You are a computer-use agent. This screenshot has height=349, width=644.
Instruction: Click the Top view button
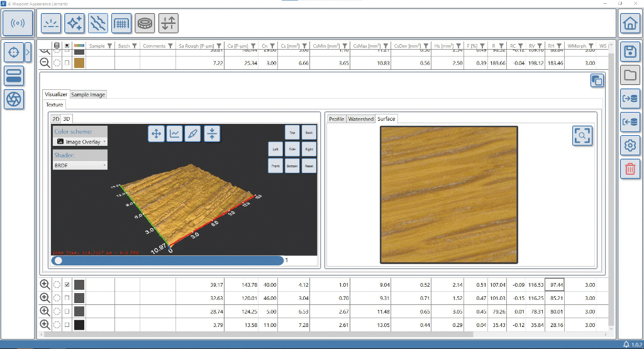point(292,133)
